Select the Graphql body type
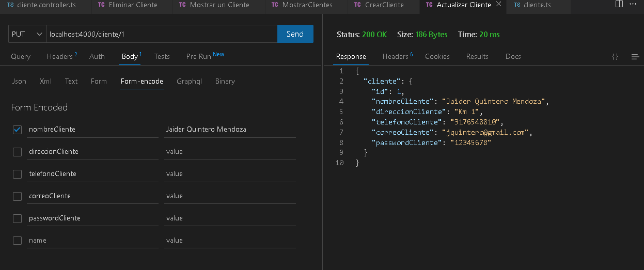Screen dimensions: 644x270 click(189, 81)
